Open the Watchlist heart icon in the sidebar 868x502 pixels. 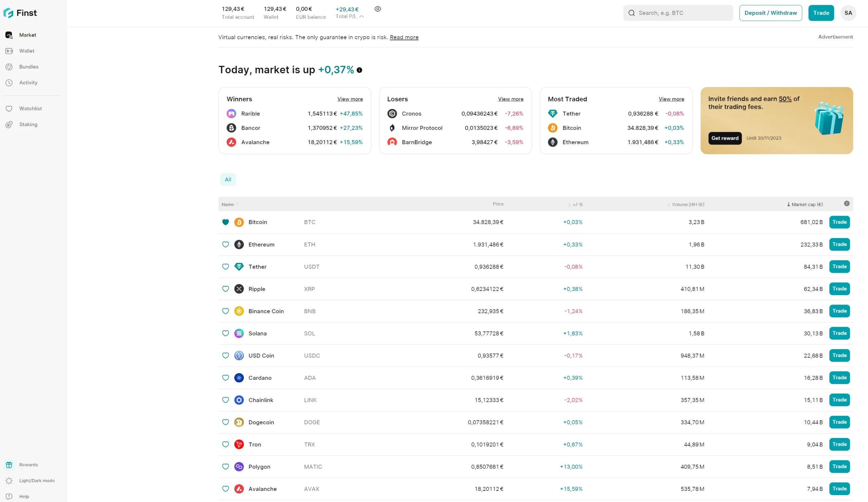tap(9, 109)
